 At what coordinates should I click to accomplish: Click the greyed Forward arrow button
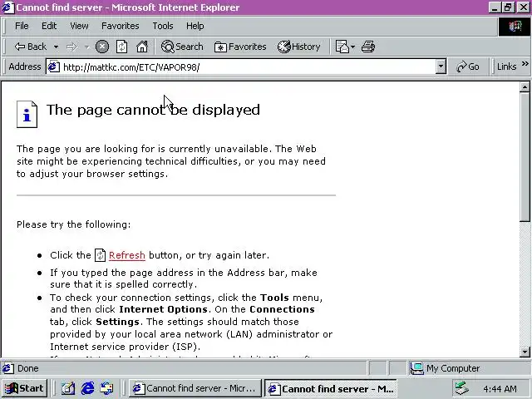[72, 47]
